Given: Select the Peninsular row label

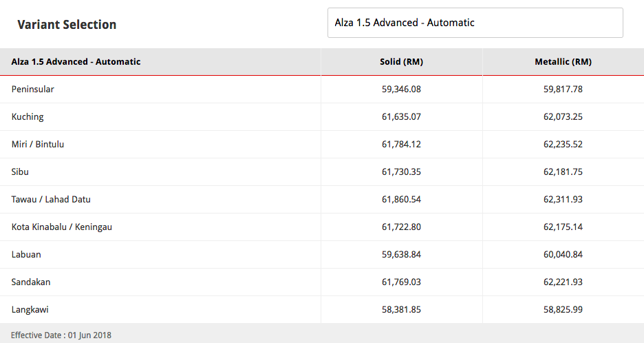Looking at the screenshot, I should point(32,90).
